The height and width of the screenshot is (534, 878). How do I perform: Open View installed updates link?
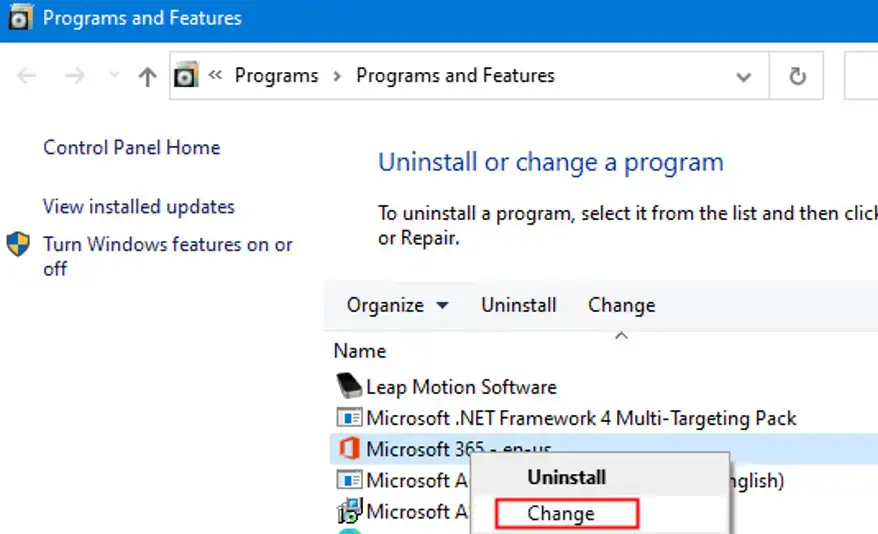(138, 207)
